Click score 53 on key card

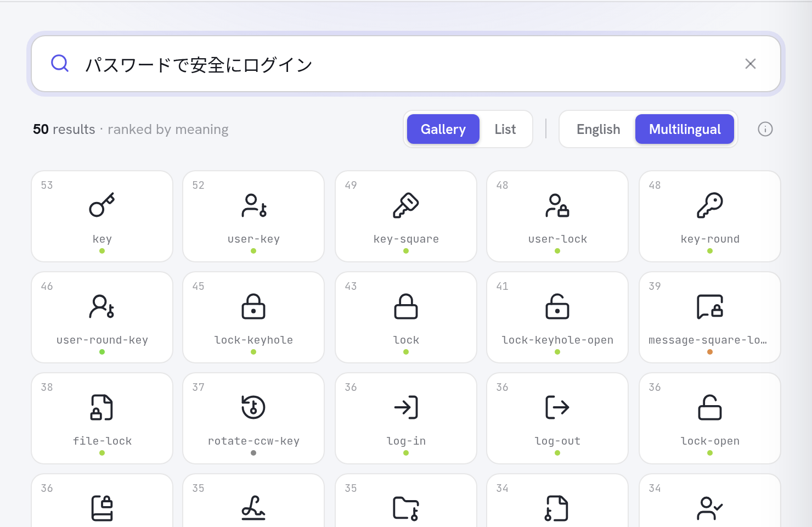pyautogui.click(x=47, y=185)
